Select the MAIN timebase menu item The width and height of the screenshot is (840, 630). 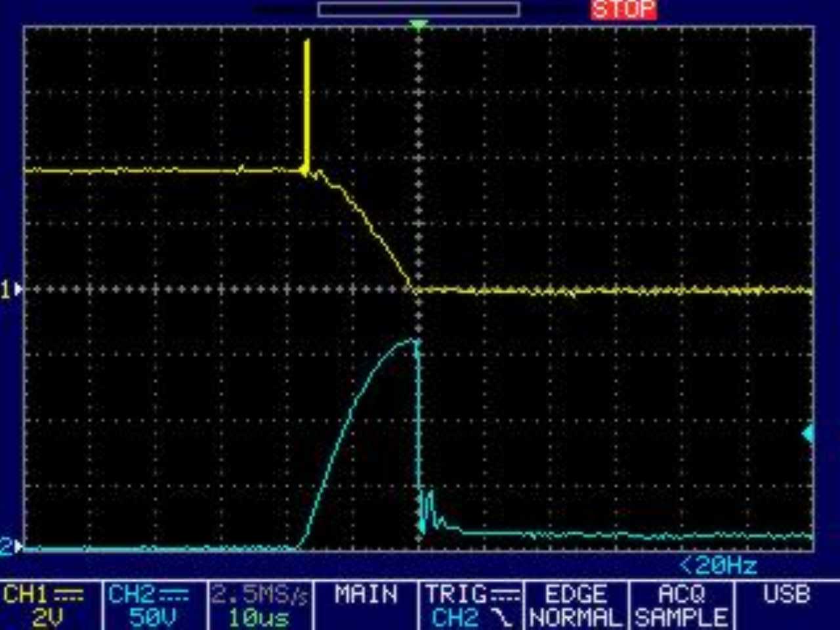[366, 595]
